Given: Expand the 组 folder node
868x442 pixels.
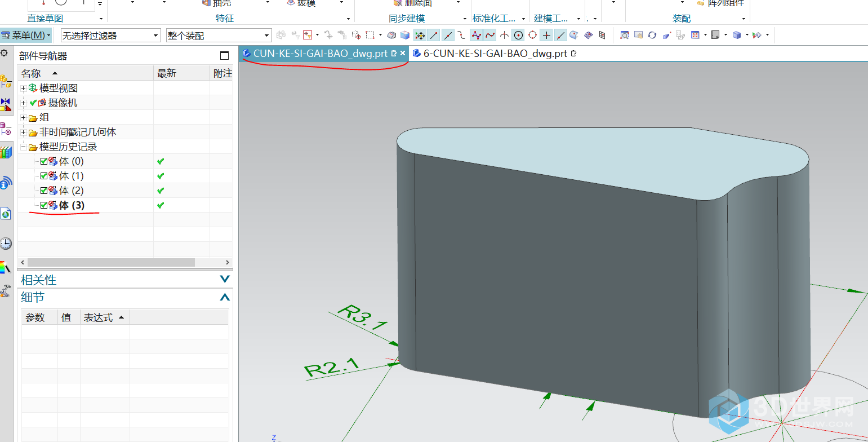Looking at the screenshot, I should 23,118.
